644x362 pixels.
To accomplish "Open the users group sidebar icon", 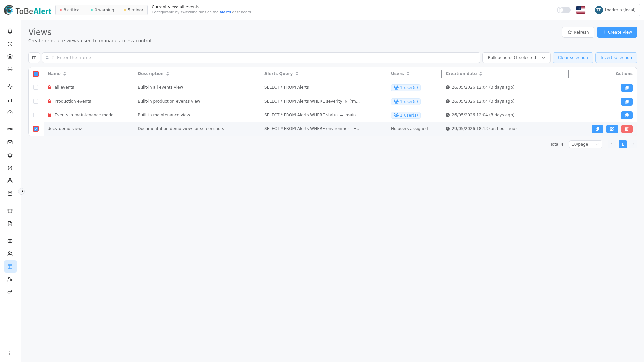I will tap(10, 254).
